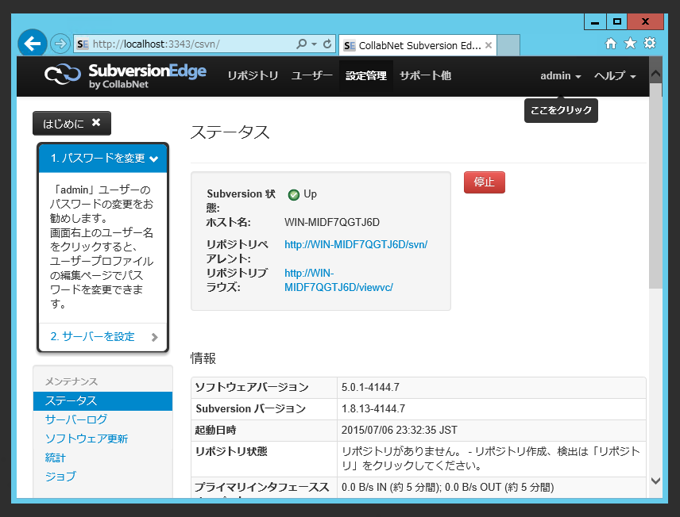Screen dimensions: 680x517
Task: Click hostname value WIN-MIDF7QGTJ6D
Action: click(x=332, y=223)
